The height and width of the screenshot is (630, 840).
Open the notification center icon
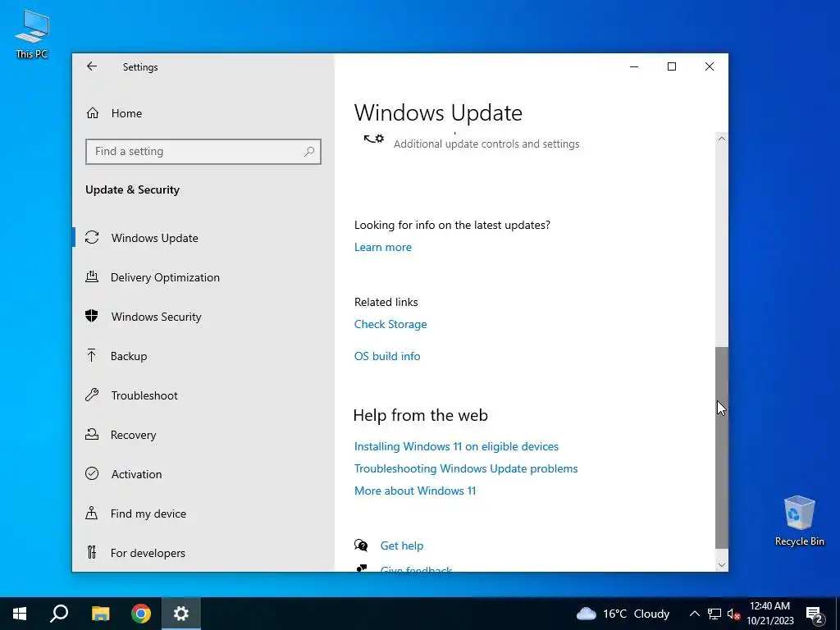pyautogui.click(x=815, y=614)
